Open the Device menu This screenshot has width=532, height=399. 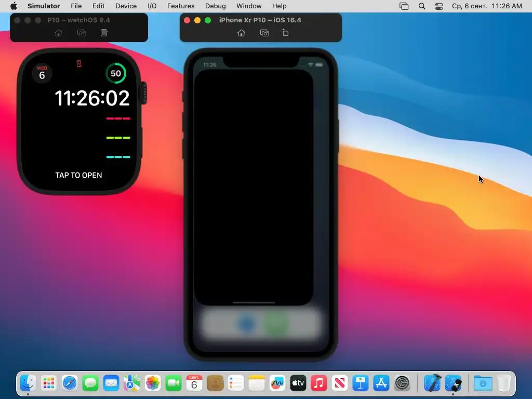tap(126, 6)
